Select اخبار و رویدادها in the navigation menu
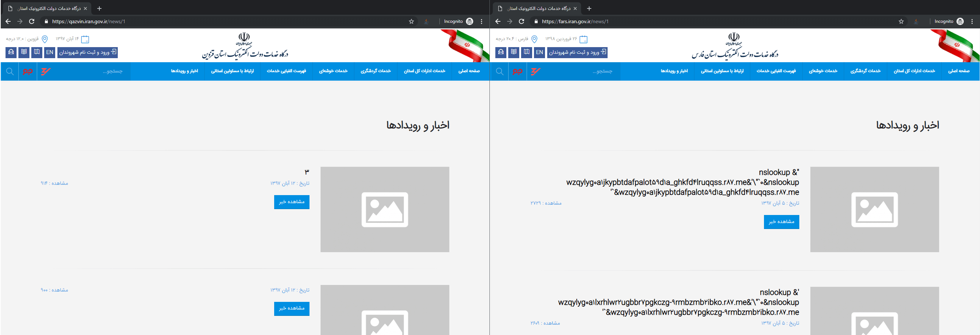 pyautogui.click(x=185, y=71)
